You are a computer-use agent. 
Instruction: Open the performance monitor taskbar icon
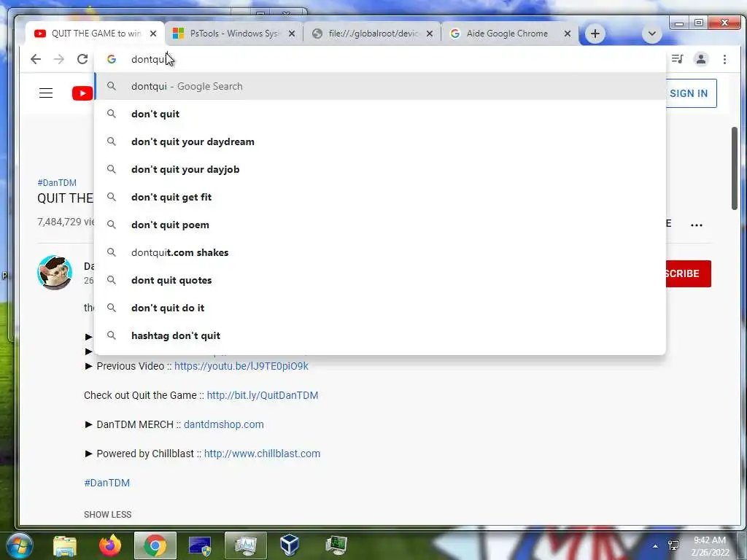[246, 545]
